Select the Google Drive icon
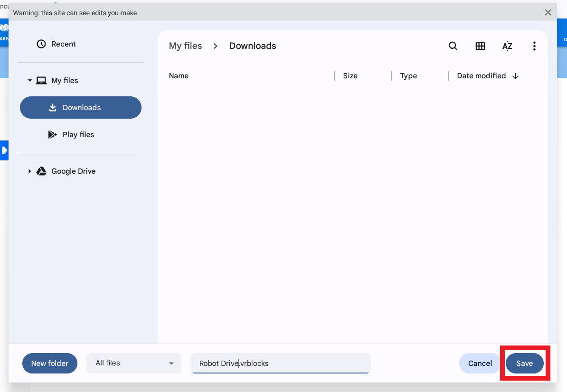This screenshot has width=567, height=392. tap(41, 171)
